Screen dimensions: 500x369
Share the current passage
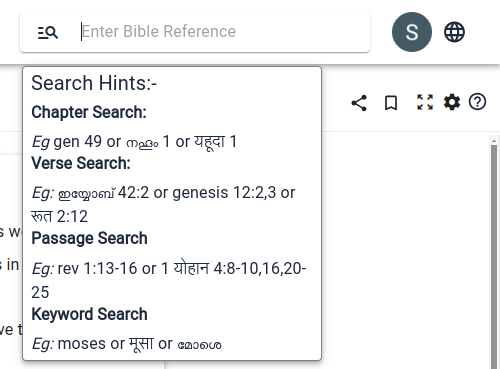[x=359, y=103]
